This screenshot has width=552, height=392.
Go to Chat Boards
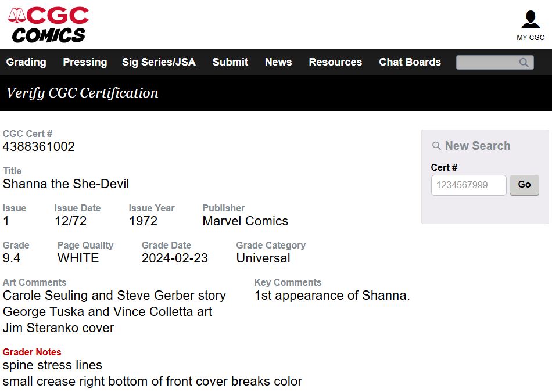tap(410, 62)
